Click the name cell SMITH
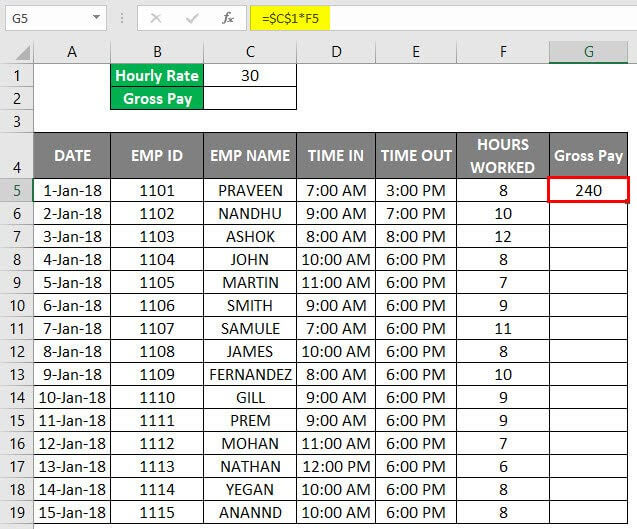Image resolution: width=637 pixels, height=529 pixels. point(250,306)
